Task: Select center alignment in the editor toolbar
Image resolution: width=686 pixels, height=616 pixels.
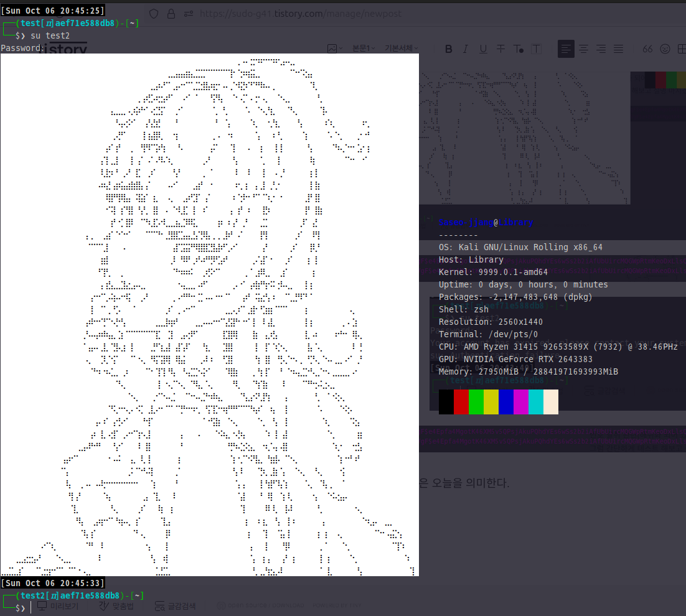Action: click(x=583, y=49)
